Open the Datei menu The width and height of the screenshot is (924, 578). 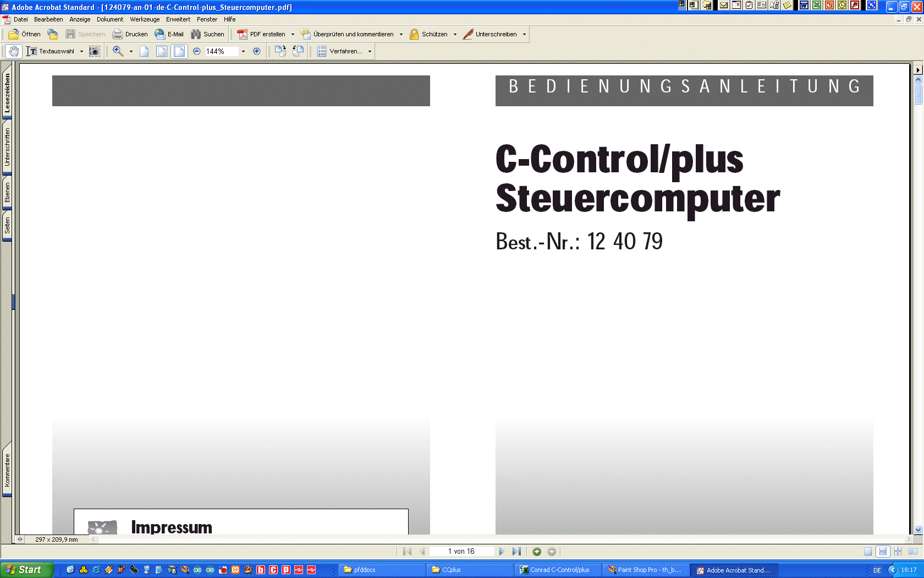20,19
